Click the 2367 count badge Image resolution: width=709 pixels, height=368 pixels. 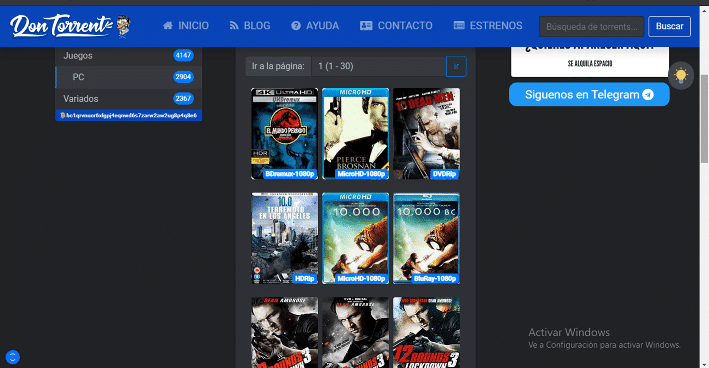pos(183,99)
